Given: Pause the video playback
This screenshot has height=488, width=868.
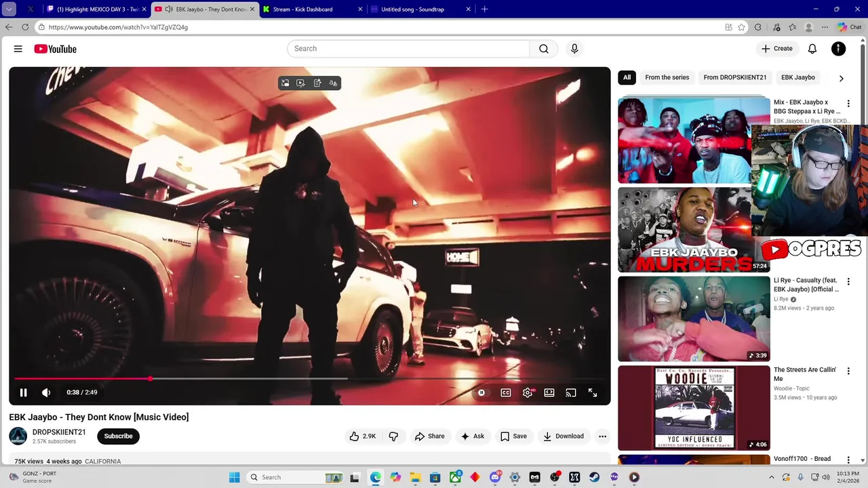Looking at the screenshot, I should pos(23,392).
